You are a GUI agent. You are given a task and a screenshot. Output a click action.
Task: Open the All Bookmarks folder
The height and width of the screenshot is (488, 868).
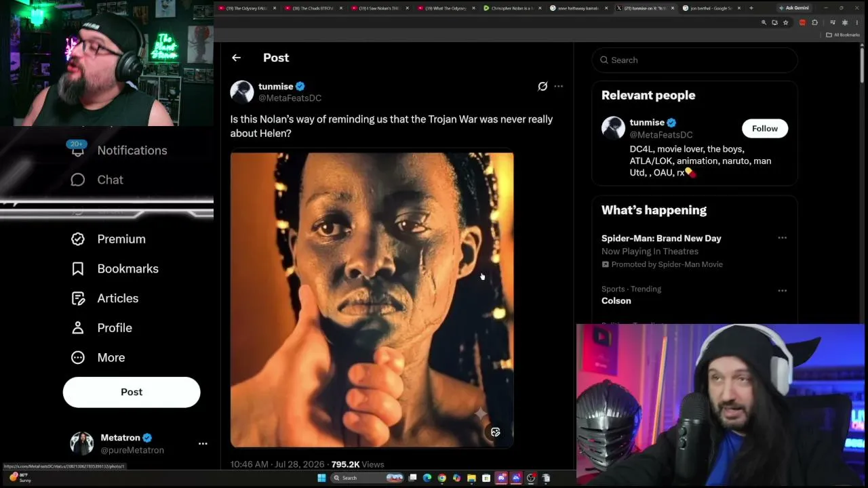[843, 35]
